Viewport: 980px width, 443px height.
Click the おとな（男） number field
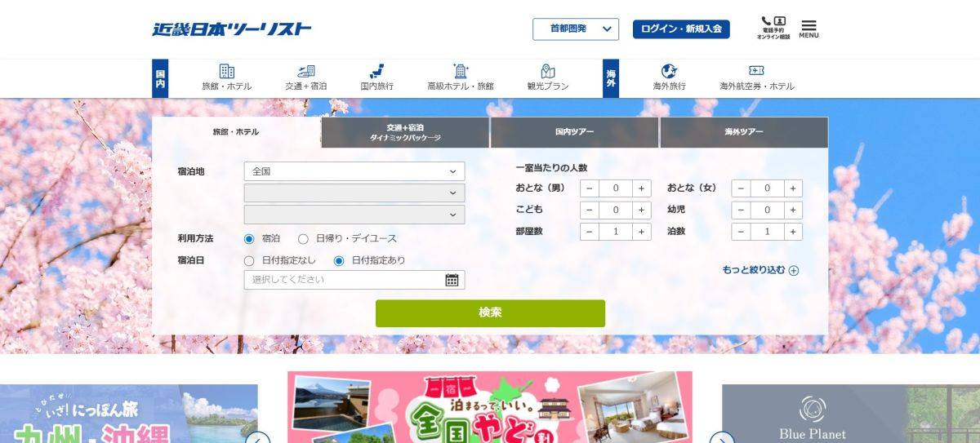616,188
